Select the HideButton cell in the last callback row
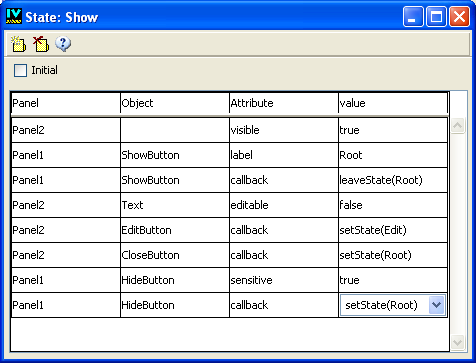The height and width of the screenshot is (363, 476). (x=175, y=305)
